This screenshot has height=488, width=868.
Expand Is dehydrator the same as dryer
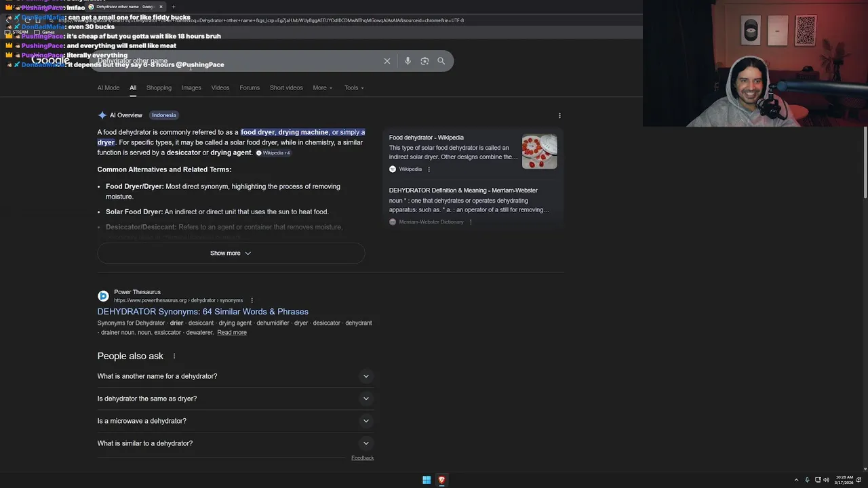[x=235, y=399]
